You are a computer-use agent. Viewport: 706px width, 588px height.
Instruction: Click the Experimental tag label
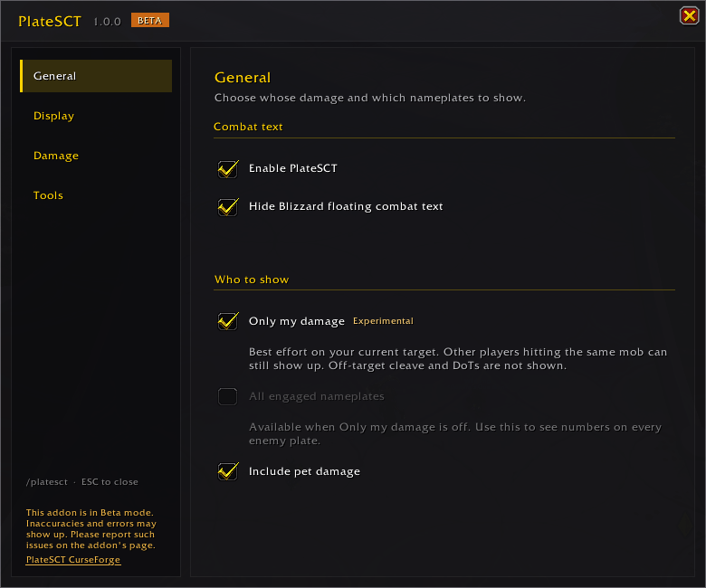click(383, 321)
